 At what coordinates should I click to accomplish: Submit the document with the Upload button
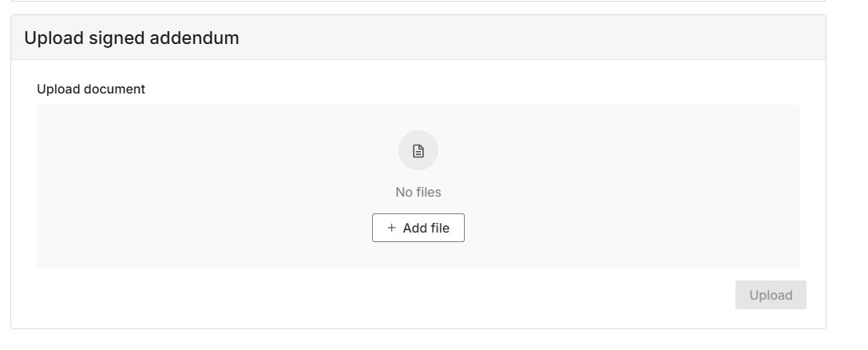771,295
